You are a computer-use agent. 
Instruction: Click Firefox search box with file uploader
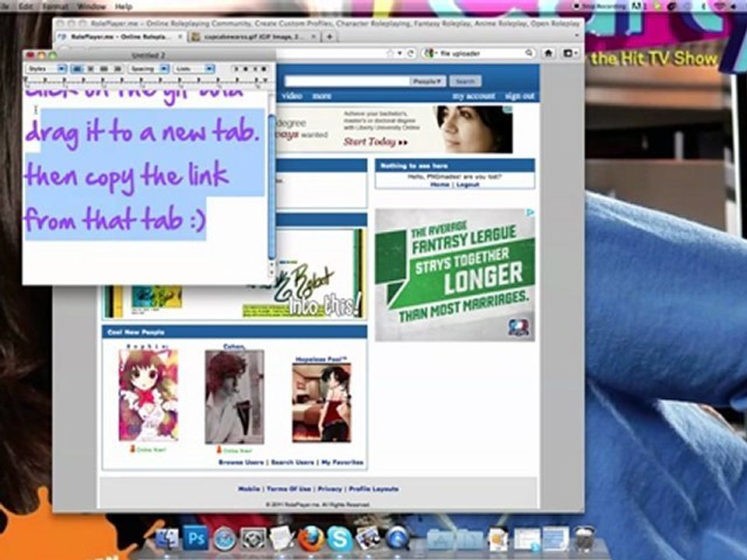click(x=479, y=54)
